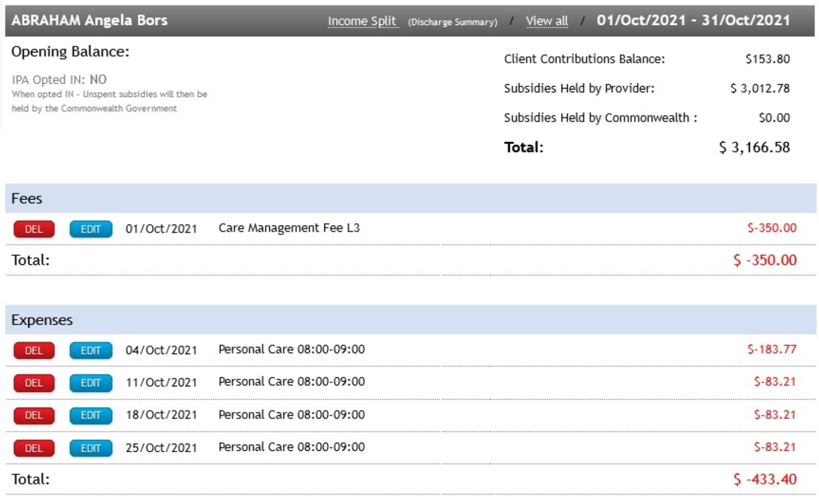Delete the Personal Care expense dated 11/Oct/2021

pos(33,383)
